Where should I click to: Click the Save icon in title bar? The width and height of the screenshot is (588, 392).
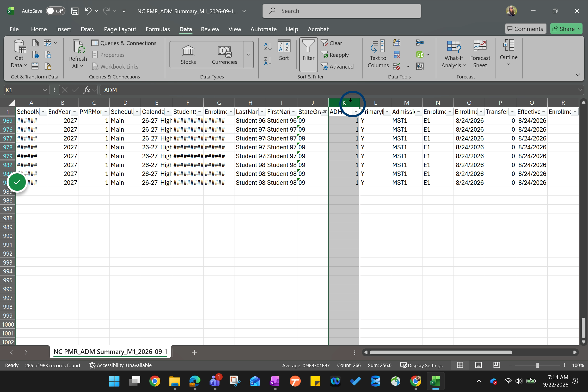(75, 11)
